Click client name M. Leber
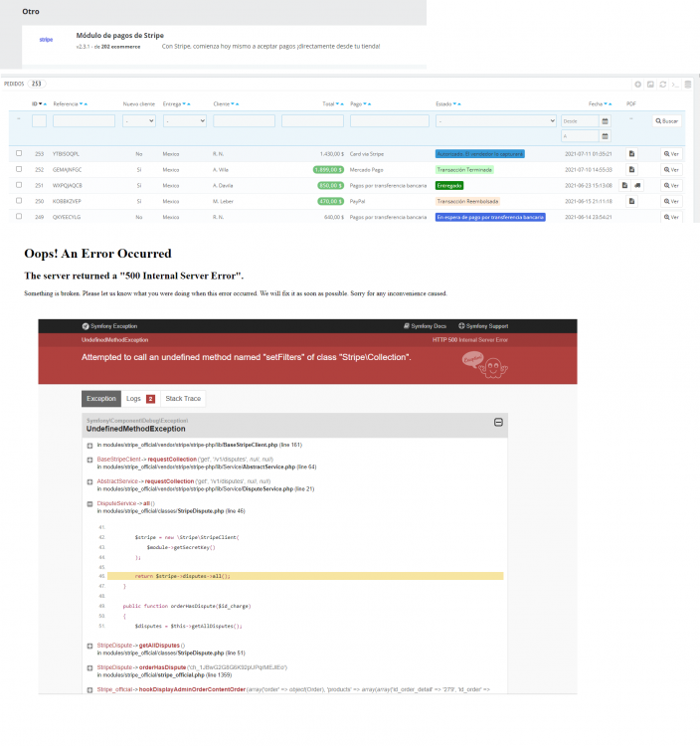The image size is (700, 746). [223, 201]
